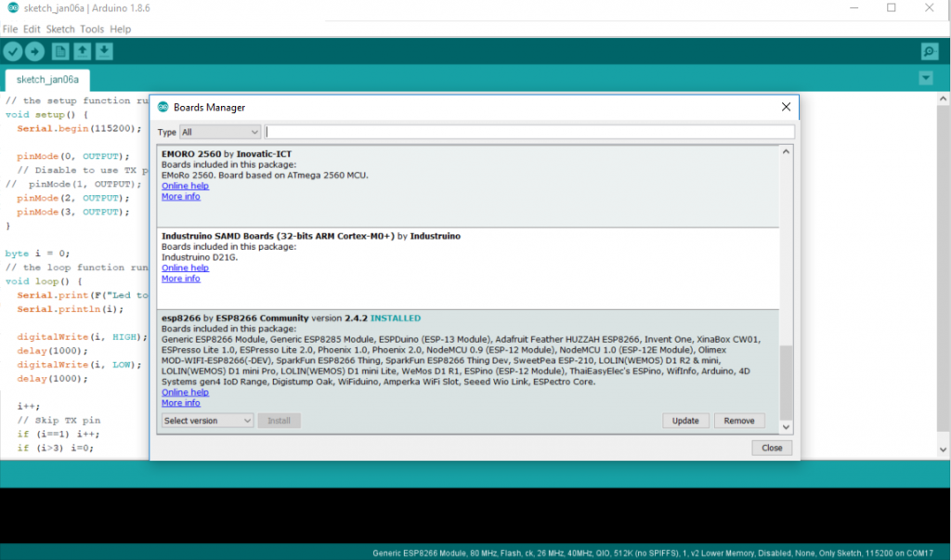This screenshot has height=560, width=951.
Task: Open the Type filter dropdown
Action: click(x=220, y=132)
